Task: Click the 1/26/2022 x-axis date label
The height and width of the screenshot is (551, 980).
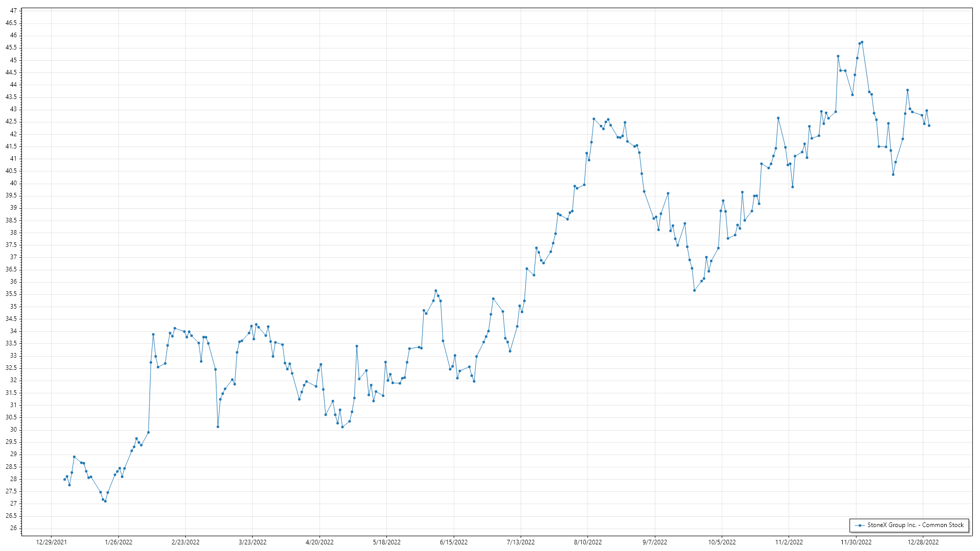Action: pos(118,542)
